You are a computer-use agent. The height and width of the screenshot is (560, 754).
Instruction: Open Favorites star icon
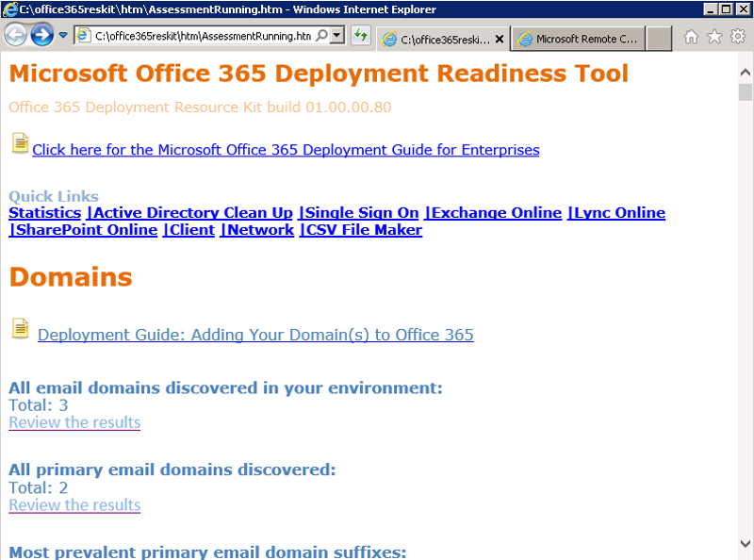[714, 37]
